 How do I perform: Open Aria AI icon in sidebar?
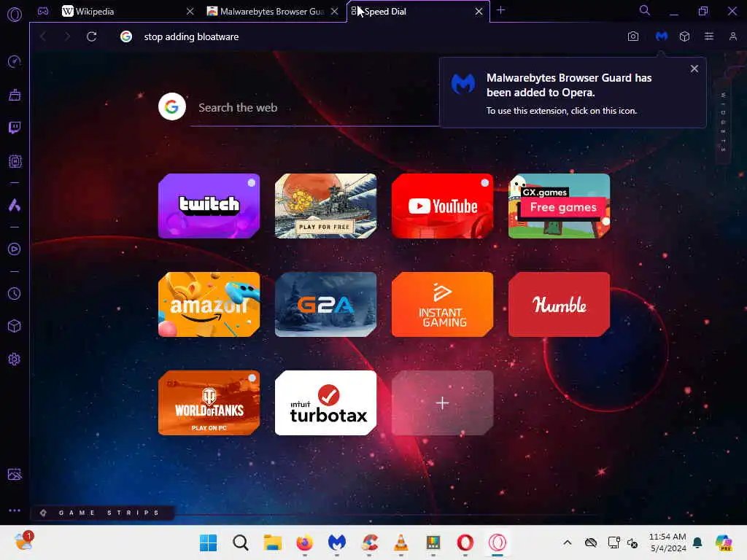pyautogui.click(x=15, y=205)
